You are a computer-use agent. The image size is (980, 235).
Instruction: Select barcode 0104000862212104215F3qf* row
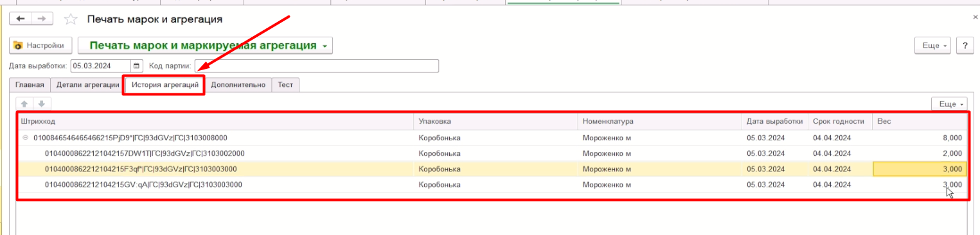tap(492, 169)
